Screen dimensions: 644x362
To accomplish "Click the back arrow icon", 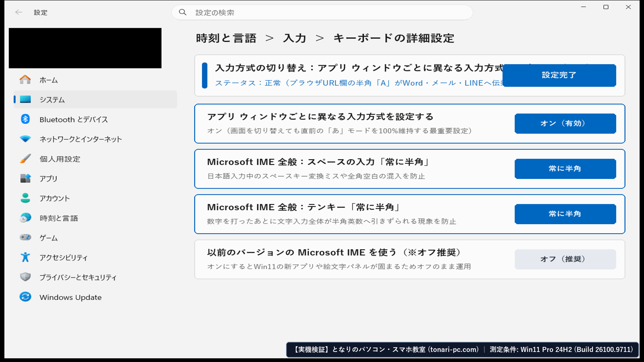I will point(19,12).
